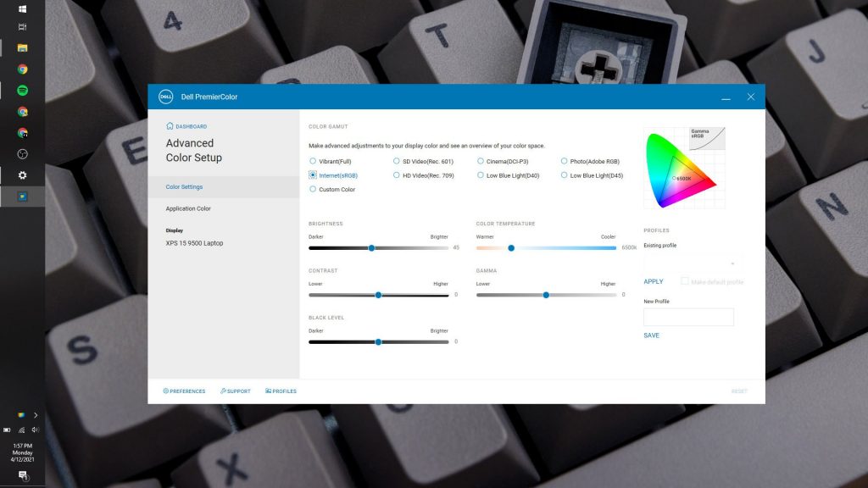Click the Contrast slider handle

[378, 295]
